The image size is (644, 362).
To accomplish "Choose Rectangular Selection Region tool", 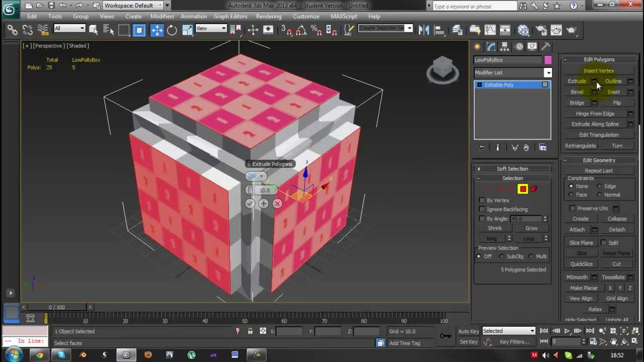I will click(x=124, y=30).
